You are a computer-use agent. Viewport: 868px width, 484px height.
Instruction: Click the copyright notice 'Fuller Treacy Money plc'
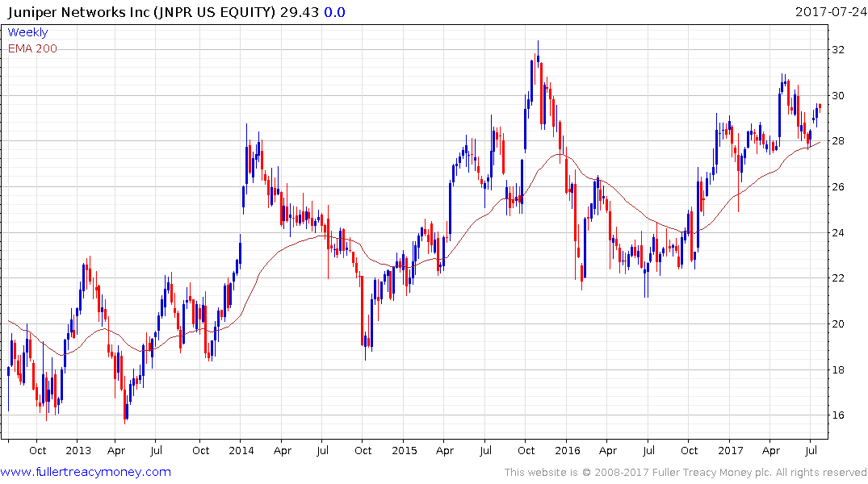[712, 473]
